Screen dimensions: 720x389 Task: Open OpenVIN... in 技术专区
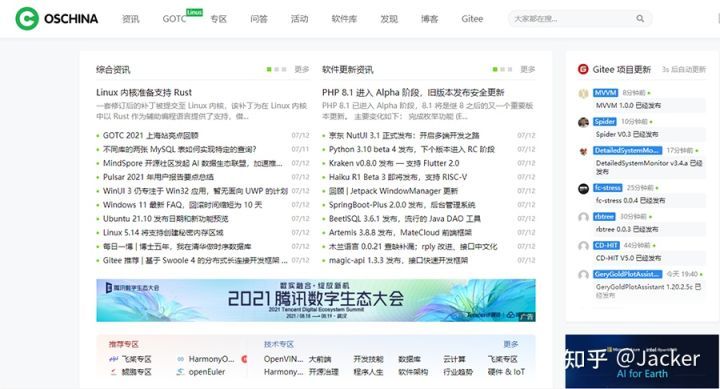pos(283,359)
